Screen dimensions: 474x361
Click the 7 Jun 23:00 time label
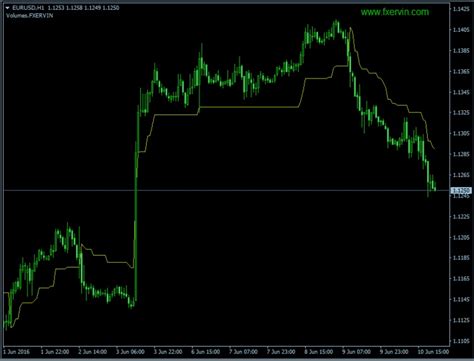(281, 352)
